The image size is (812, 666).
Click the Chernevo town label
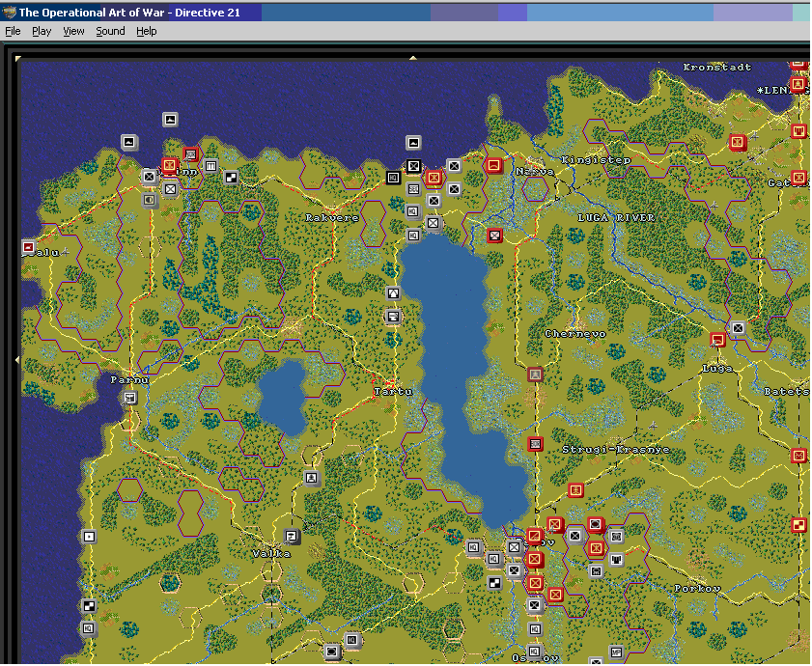click(574, 334)
